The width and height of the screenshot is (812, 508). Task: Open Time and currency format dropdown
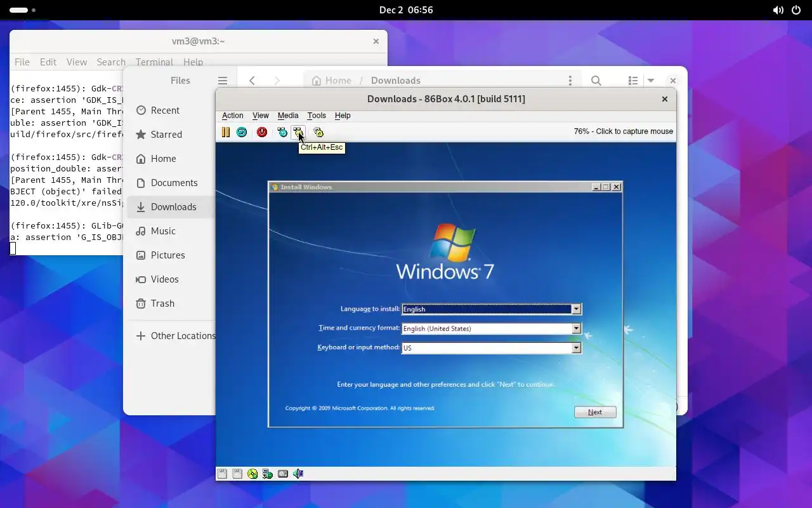576,328
